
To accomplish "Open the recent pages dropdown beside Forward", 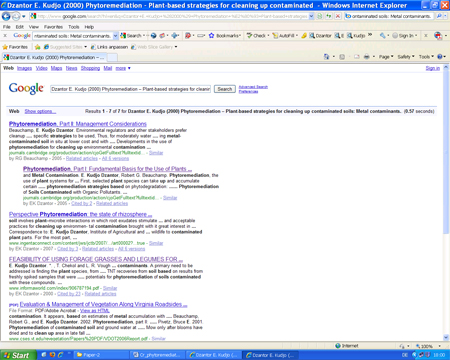I will (x=24, y=16).
